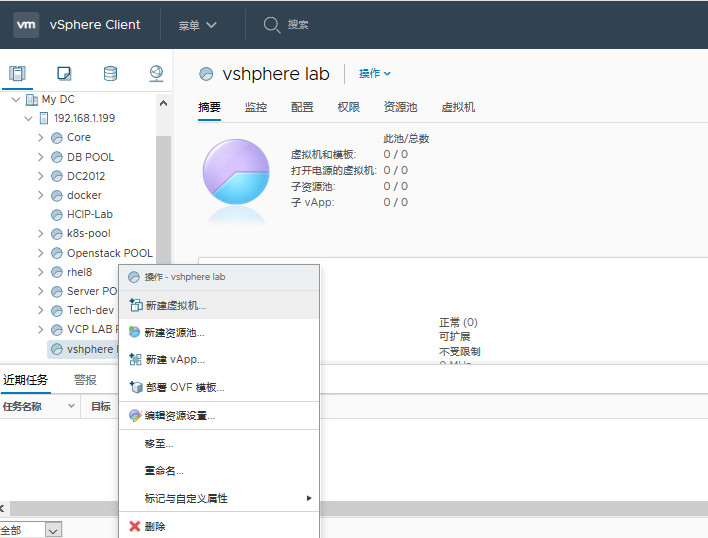The height and width of the screenshot is (538, 708).
Task: Choose 编辑资源设置 menu entry
Action: click(219, 416)
